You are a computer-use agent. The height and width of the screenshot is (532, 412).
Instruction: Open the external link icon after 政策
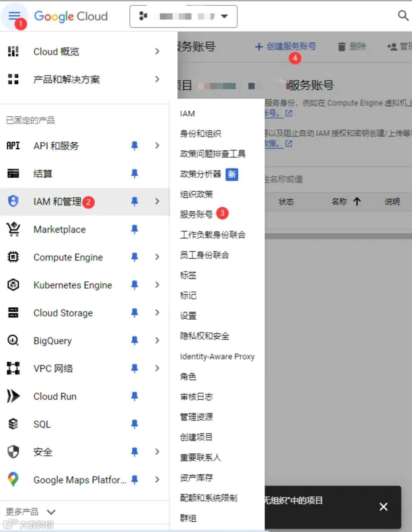[x=289, y=144]
